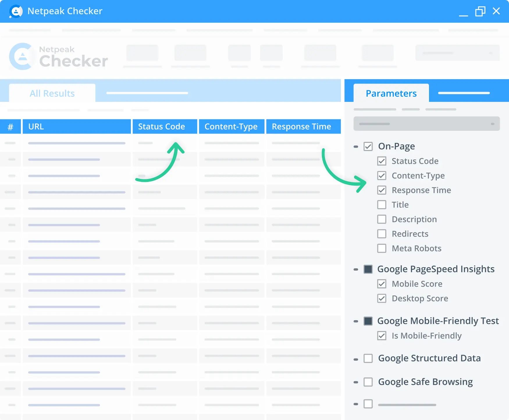Switch to the All Results tab
Screen dimensions: 509x420
(x=52, y=93)
